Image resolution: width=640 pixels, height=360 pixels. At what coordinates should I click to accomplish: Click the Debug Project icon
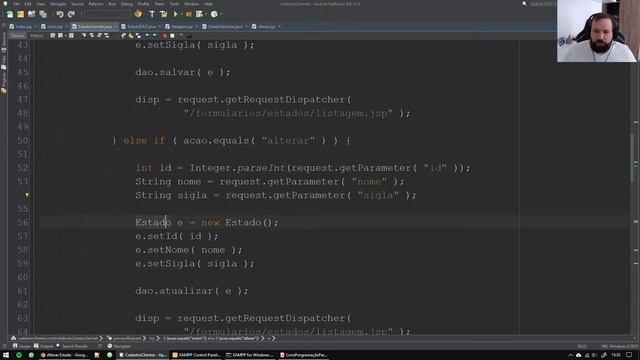[189, 14]
